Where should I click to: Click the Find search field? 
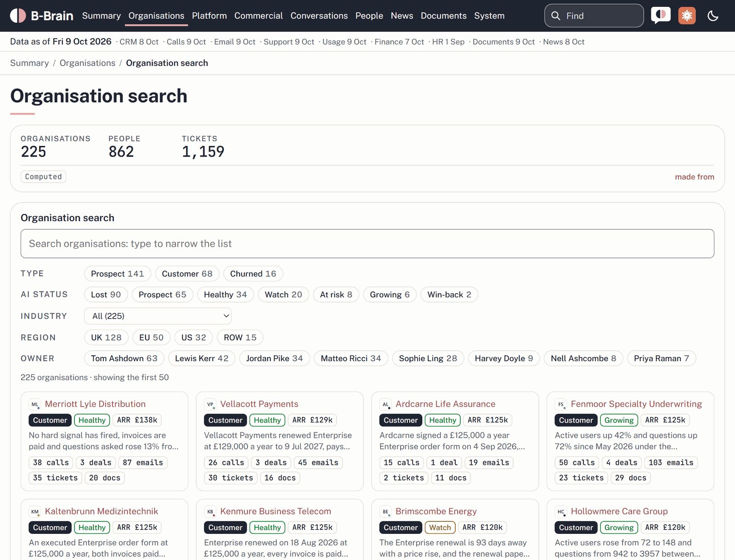point(594,16)
